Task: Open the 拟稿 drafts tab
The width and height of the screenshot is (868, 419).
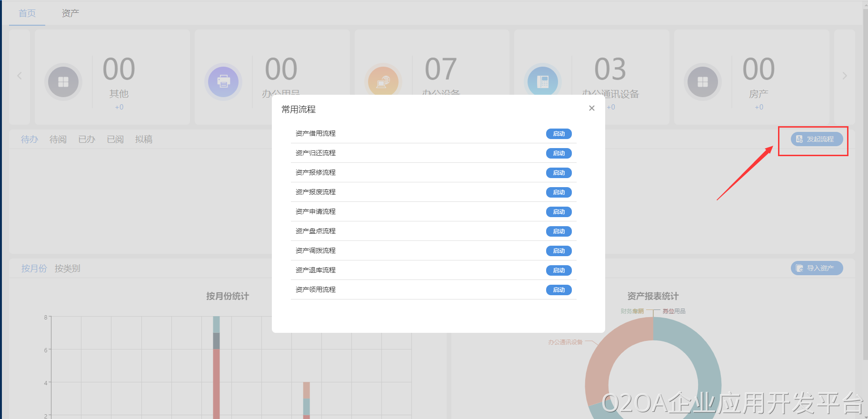Action: coord(143,140)
